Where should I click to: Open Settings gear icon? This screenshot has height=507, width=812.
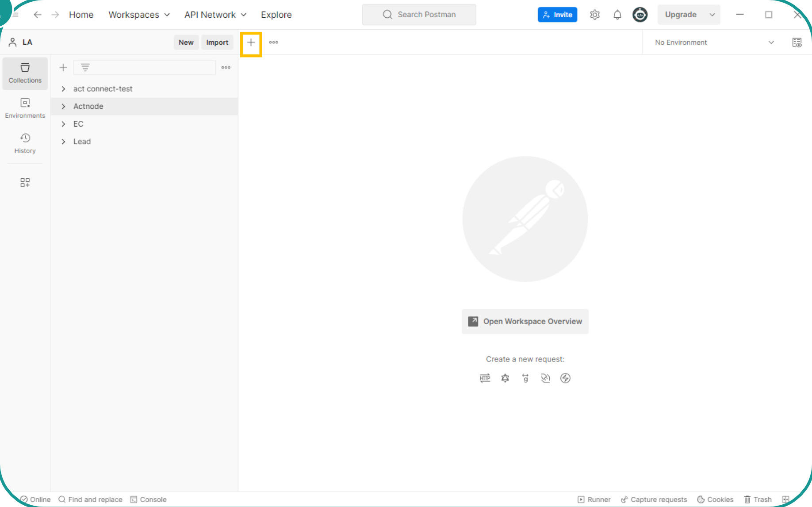point(595,15)
